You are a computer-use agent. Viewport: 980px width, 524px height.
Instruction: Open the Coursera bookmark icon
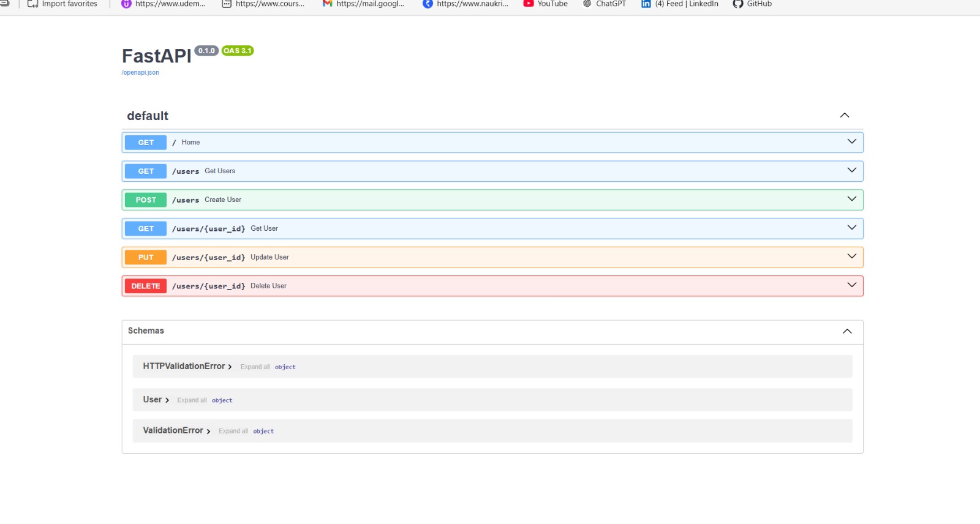click(227, 4)
